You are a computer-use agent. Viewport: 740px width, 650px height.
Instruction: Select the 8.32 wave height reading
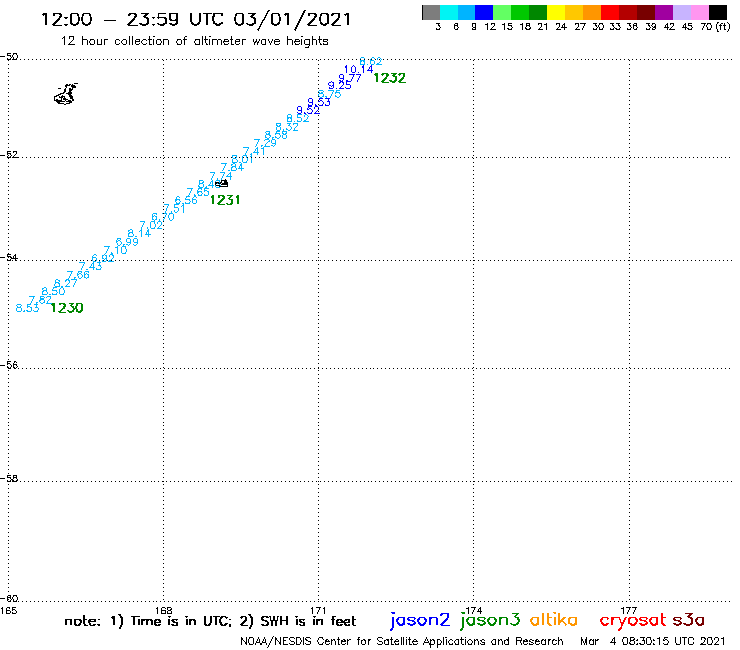tap(286, 127)
